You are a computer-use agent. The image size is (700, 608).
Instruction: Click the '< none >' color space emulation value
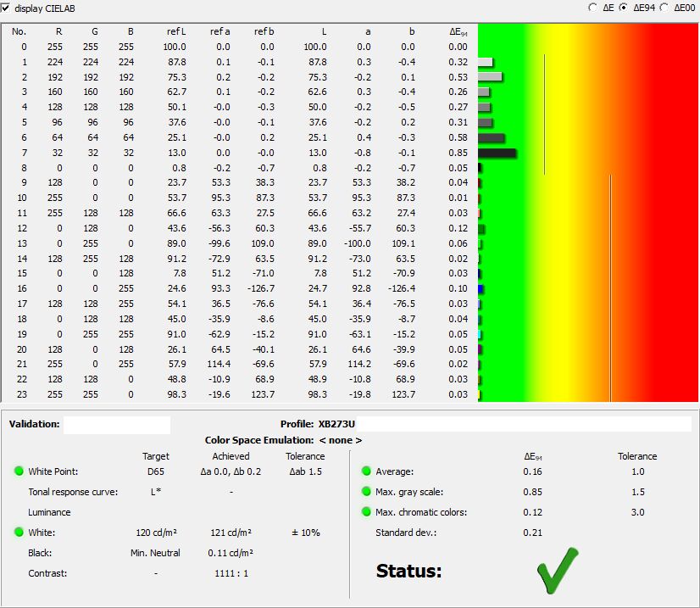click(340, 440)
